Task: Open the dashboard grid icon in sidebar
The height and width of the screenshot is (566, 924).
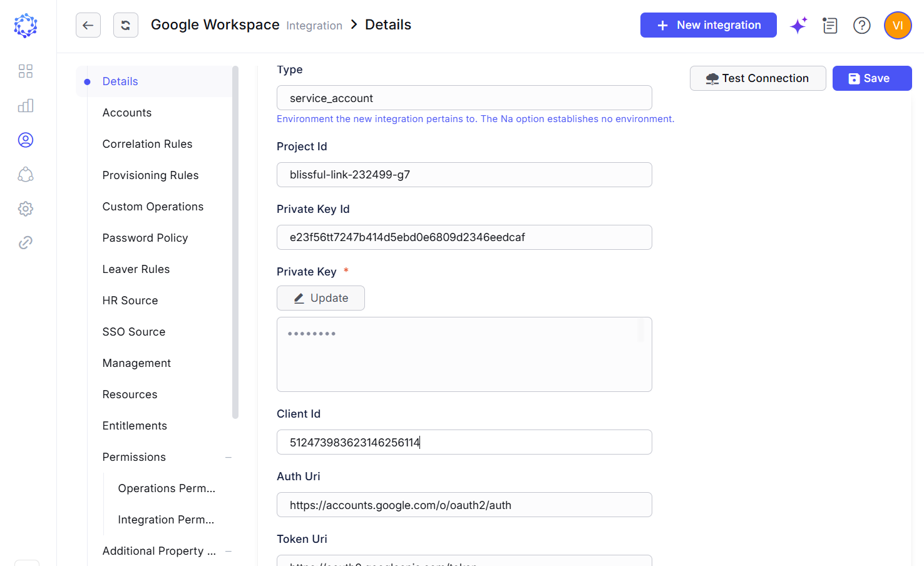Action: coord(26,71)
